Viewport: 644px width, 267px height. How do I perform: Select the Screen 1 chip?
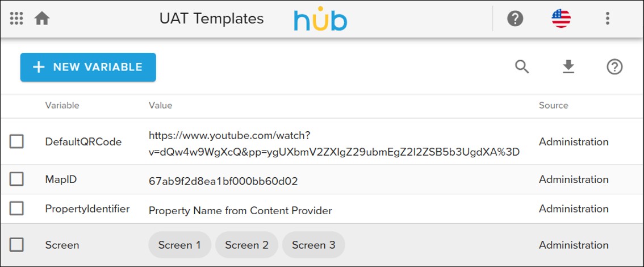pyautogui.click(x=179, y=245)
